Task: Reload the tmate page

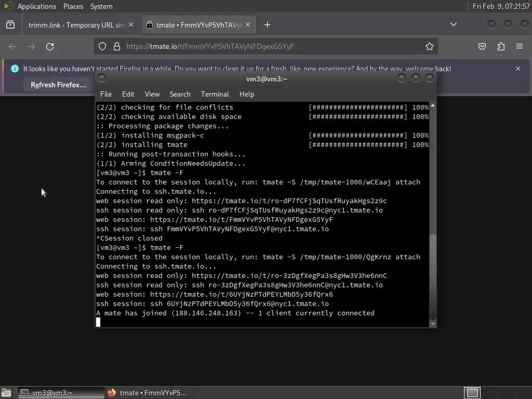Action: click(50, 46)
